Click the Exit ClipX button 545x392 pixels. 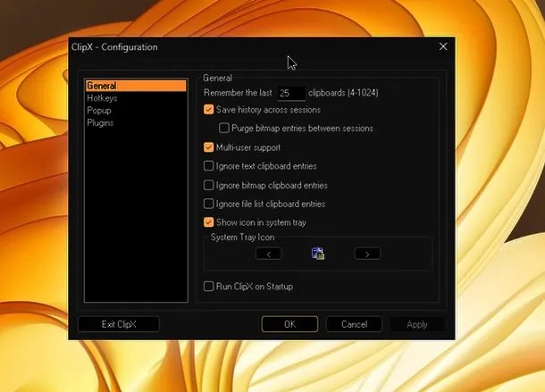coord(119,324)
